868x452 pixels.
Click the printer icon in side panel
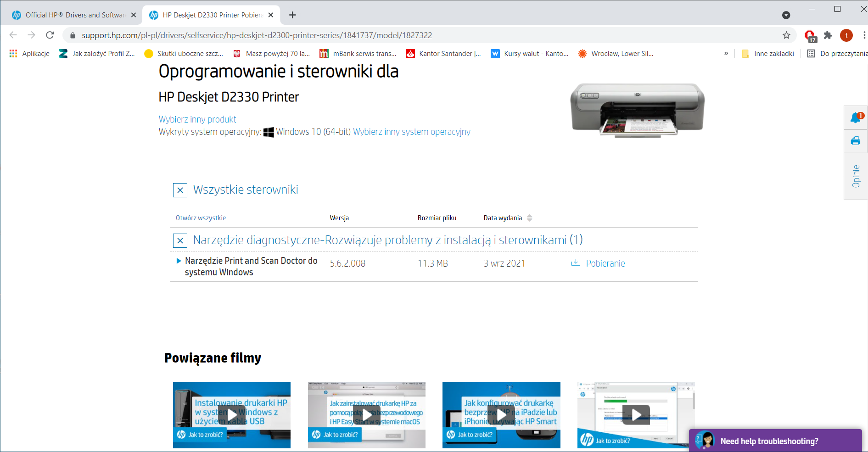(856, 141)
